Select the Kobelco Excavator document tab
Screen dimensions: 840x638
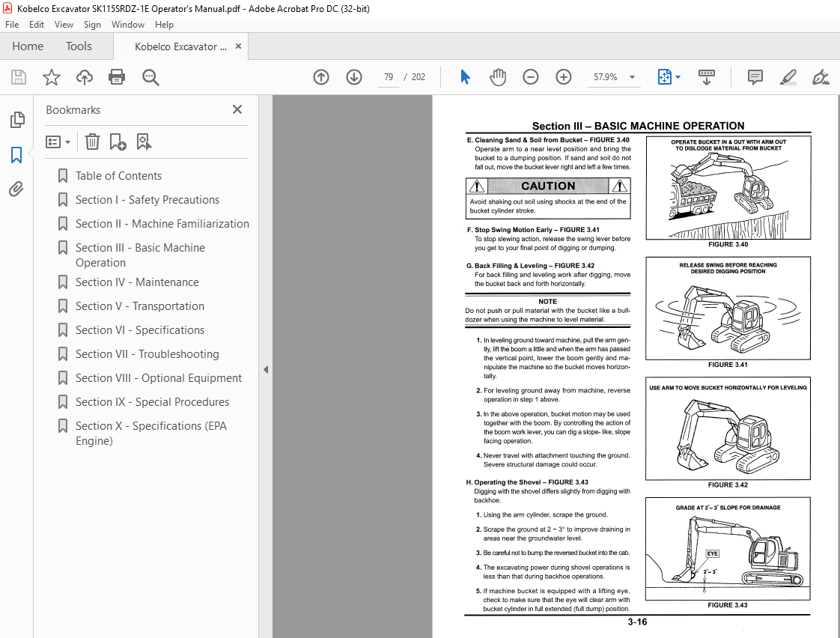pos(180,46)
